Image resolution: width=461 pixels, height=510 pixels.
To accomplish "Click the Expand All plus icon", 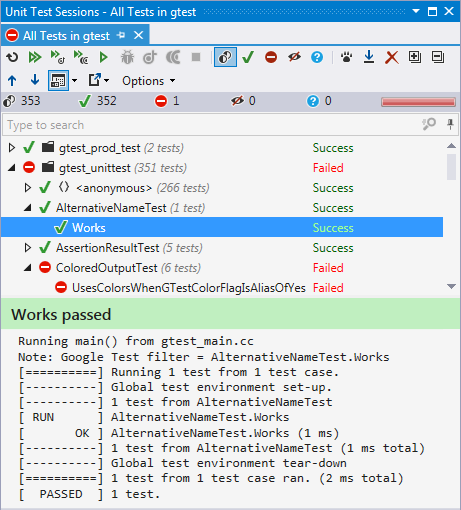I will [415, 57].
